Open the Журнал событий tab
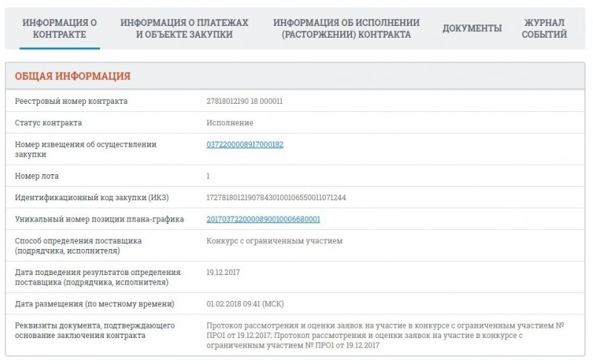 [544, 28]
